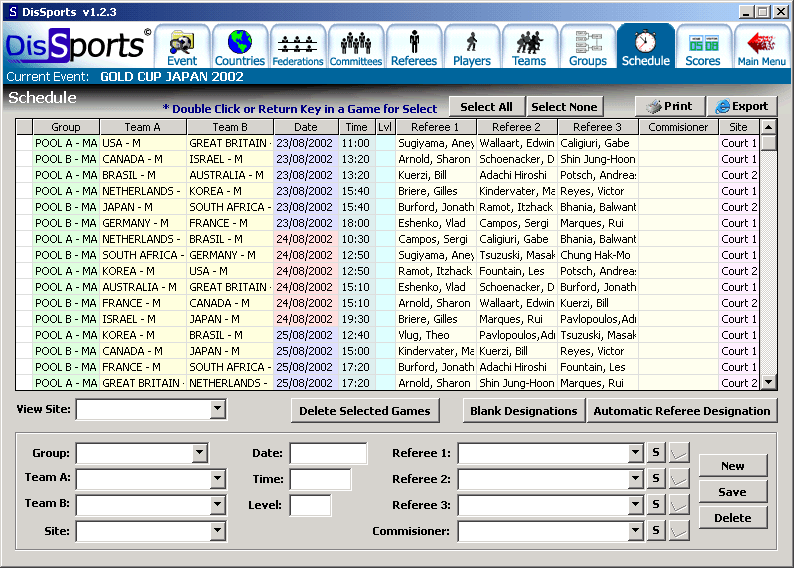Select the 'GREAT BRITAIN' Team B cell at 11:00

(x=230, y=143)
